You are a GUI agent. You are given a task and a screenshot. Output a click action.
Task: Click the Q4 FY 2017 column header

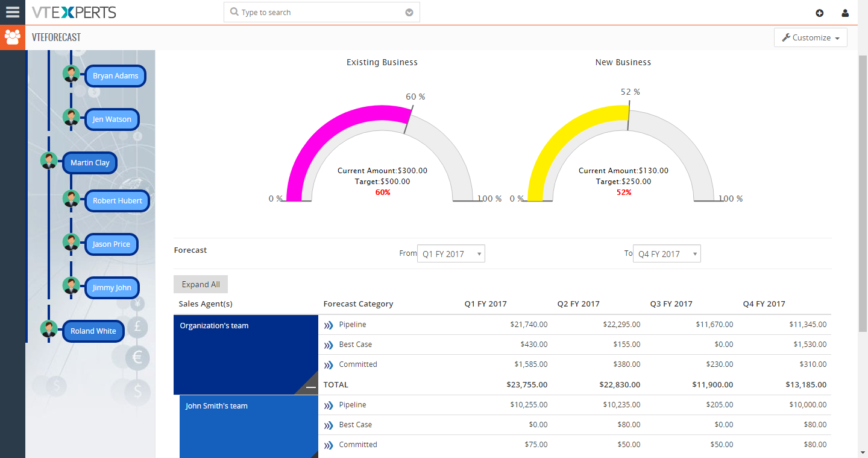764,304
